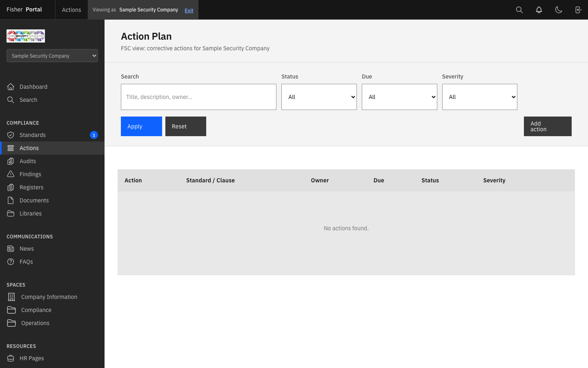This screenshot has height=368, width=588.
Task: Open the Due filter dropdown
Action: tap(399, 97)
